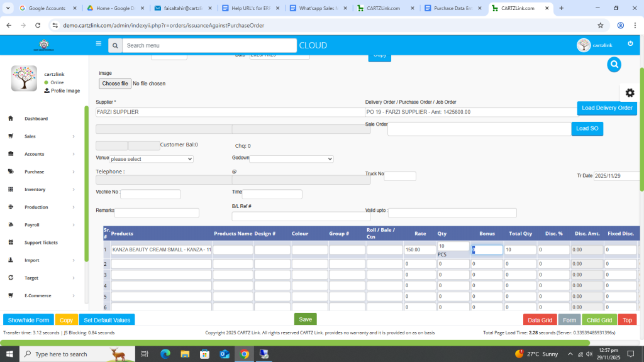Viewport: 644px width, 362px height.
Task: Open Dashboard in sidebar
Action: 36,119
